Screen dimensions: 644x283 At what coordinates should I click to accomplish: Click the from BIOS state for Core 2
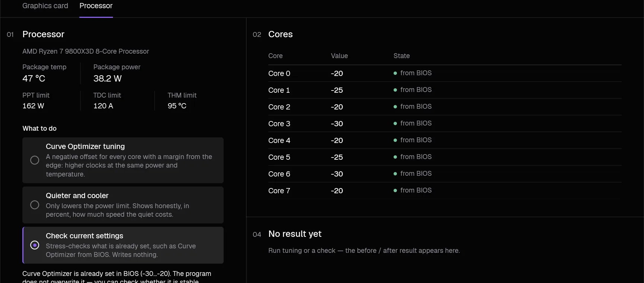(413, 106)
